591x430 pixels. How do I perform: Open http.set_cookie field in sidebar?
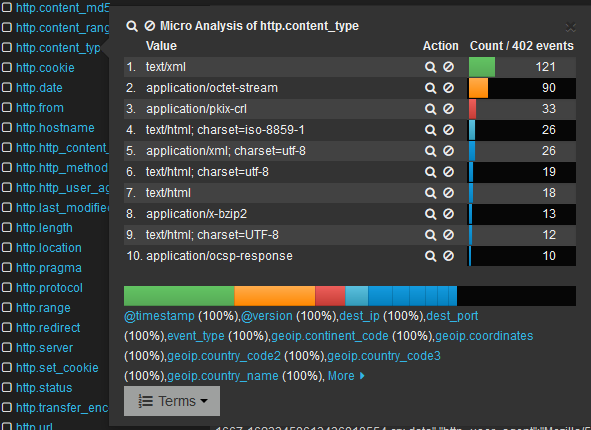[57, 367]
